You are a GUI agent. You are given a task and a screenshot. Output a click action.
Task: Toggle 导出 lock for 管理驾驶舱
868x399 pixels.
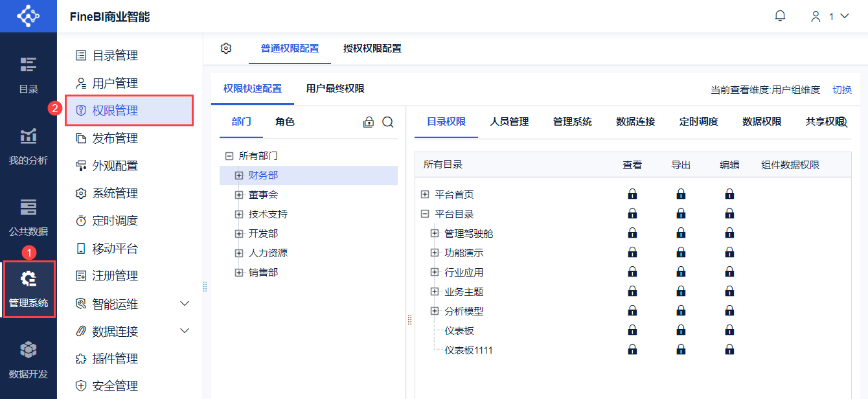click(x=681, y=233)
